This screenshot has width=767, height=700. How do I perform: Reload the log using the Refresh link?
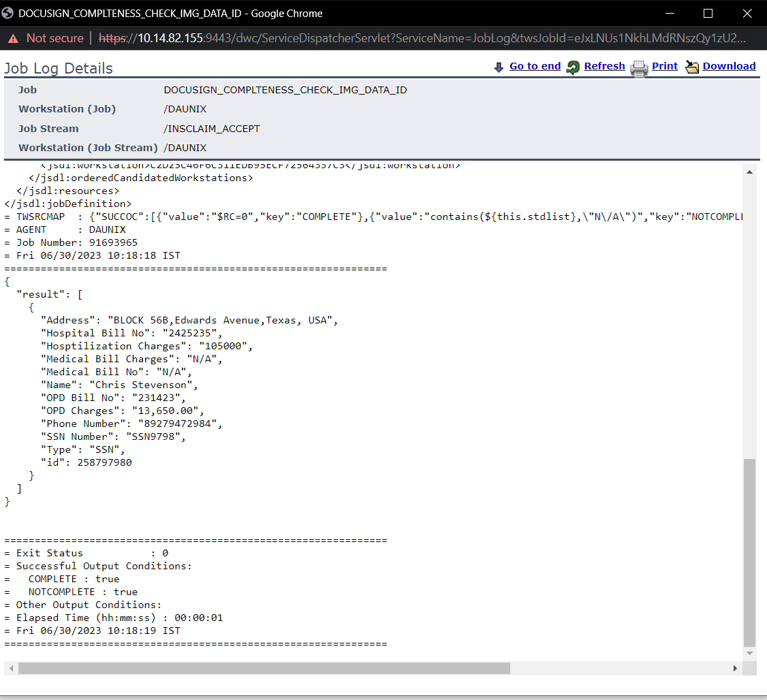(604, 66)
